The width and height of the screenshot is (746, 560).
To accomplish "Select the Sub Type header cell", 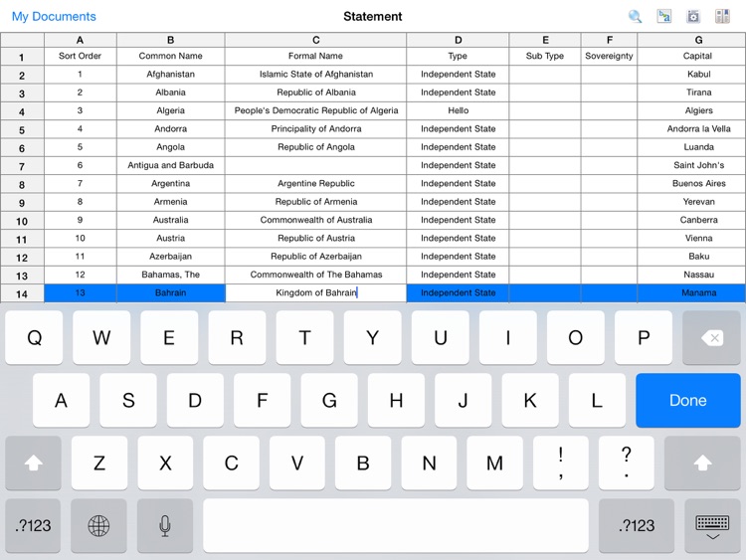I will tap(545, 56).
